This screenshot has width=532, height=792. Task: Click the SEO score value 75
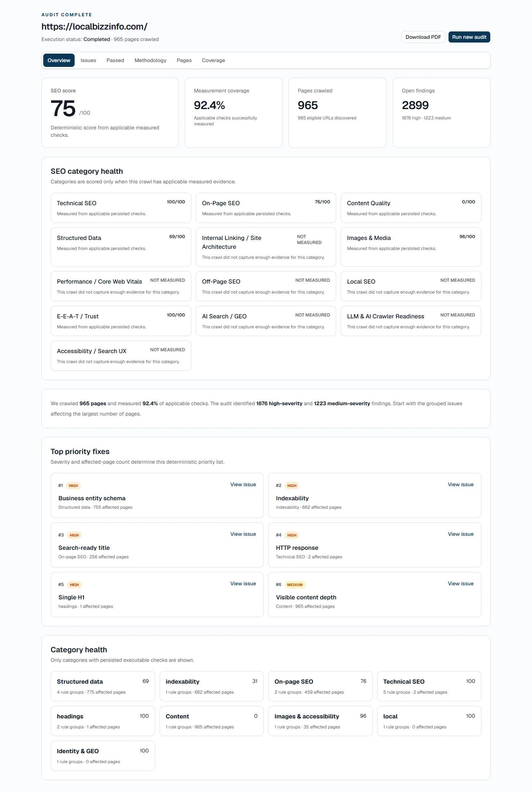[63, 109]
